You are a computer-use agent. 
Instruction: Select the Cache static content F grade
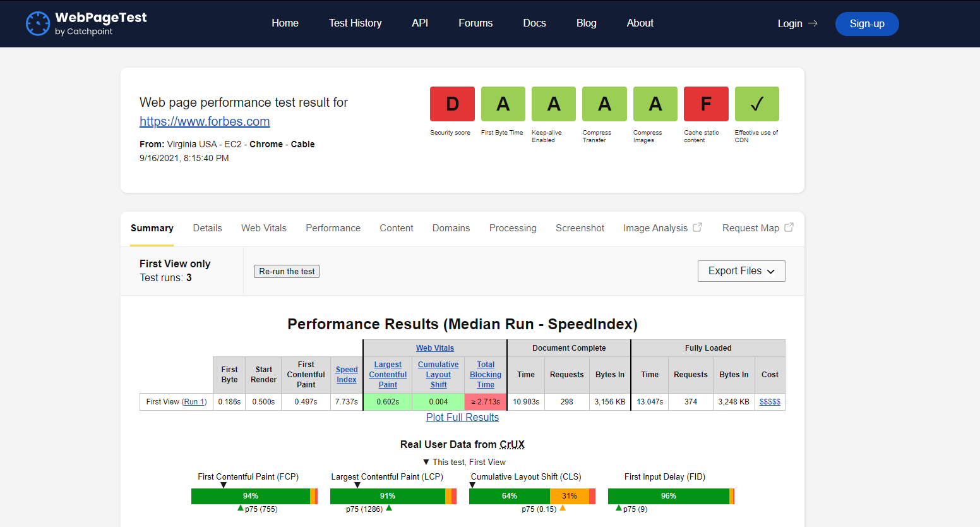tap(706, 104)
